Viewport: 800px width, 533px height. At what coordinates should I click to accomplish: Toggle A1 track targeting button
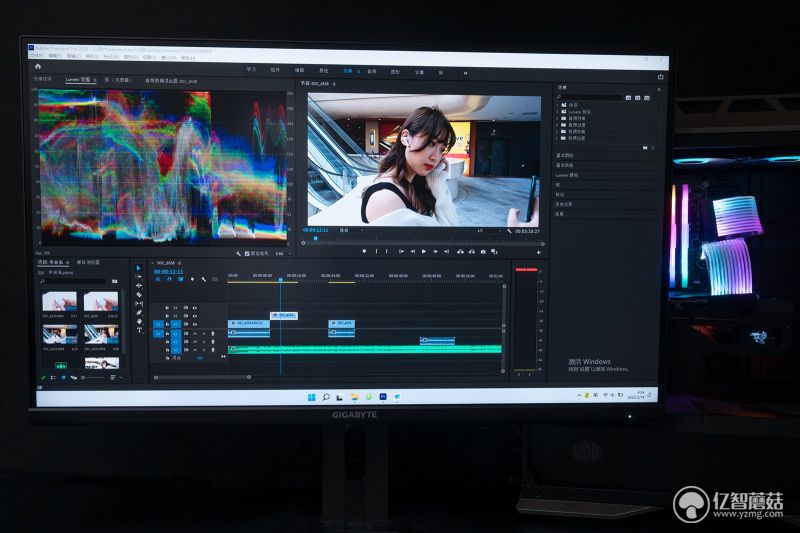[176, 334]
